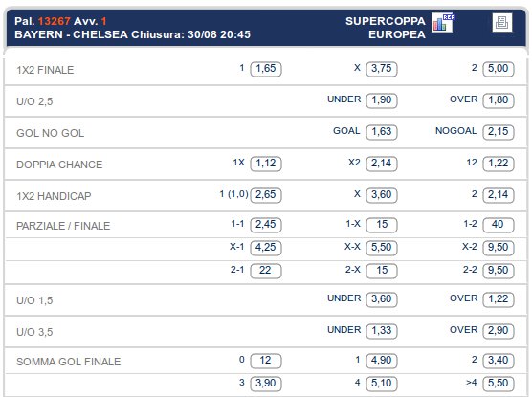Choose 1X2 Finale away win odds 5,00
The height and width of the screenshot is (397, 532).
pos(499,69)
